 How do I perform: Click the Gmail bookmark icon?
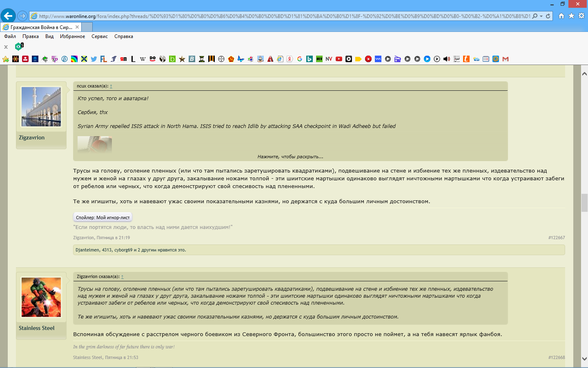pos(506,59)
